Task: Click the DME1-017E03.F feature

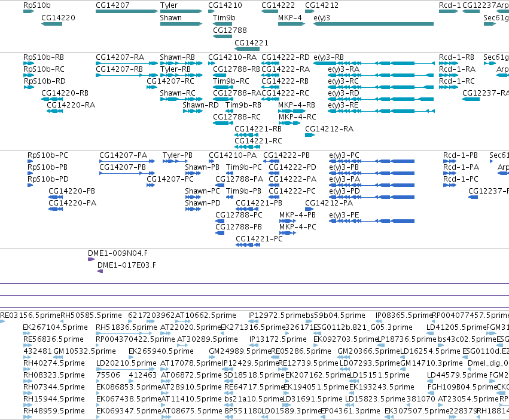Action: tap(127, 265)
